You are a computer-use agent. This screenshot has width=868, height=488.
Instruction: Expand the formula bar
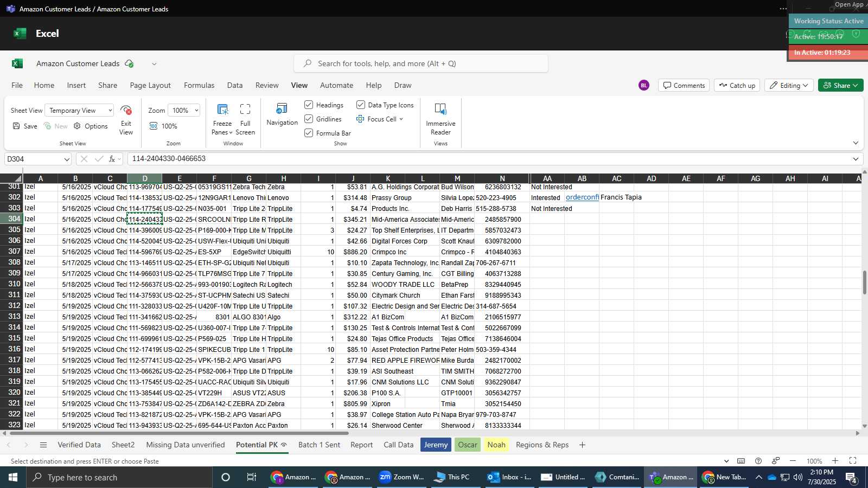[x=856, y=159]
